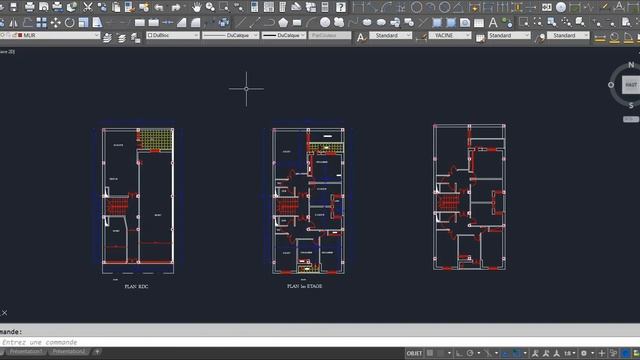The width and height of the screenshot is (640, 360).
Task: Click the Print (plot) icon
Action: pyautogui.click(x=30, y=7)
